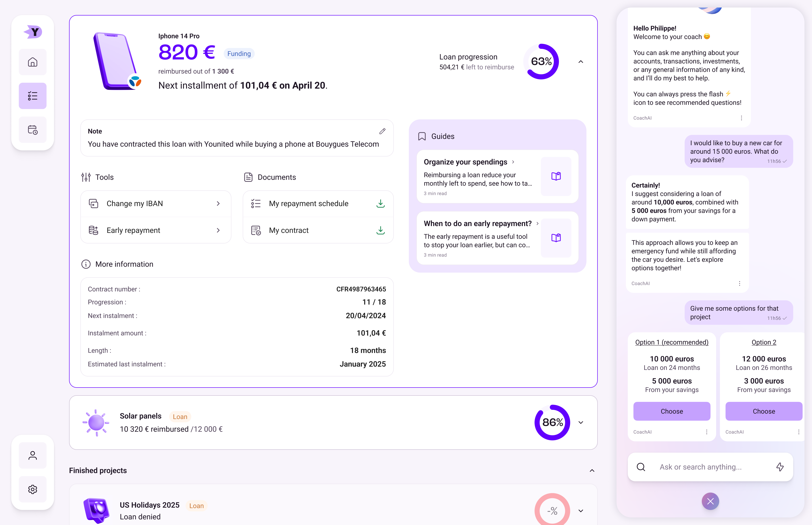Viewport: 812px width, 525px height.
Task: Collapse the Iphone 14 Pro loan card
Action: tap(581, 62)
